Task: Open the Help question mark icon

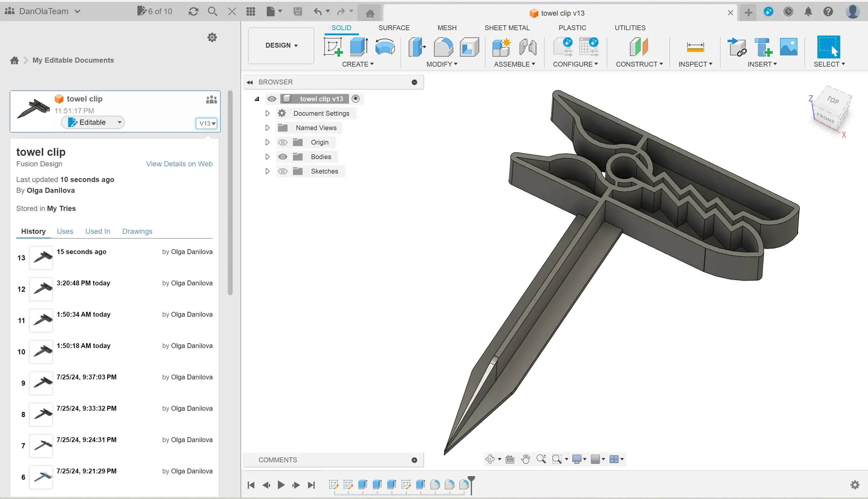Action: pos(828,12)
